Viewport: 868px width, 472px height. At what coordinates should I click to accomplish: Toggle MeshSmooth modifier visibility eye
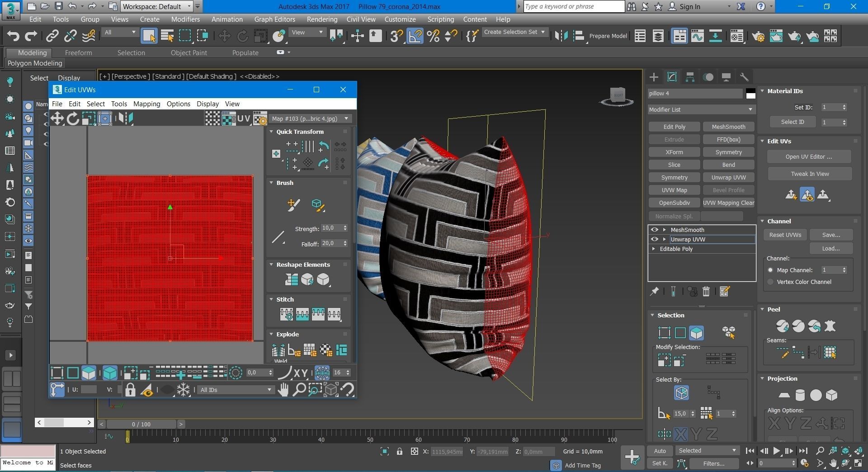[x=654, y=230]
